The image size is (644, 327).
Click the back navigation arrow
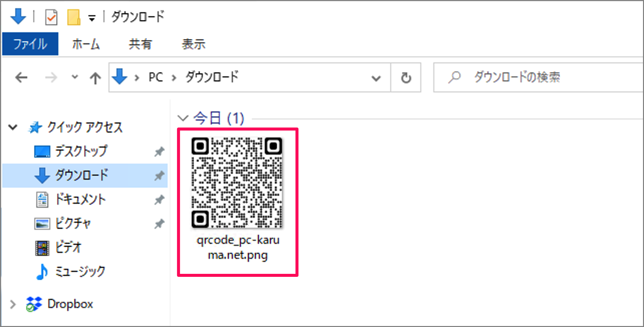[x=21, y=77]
